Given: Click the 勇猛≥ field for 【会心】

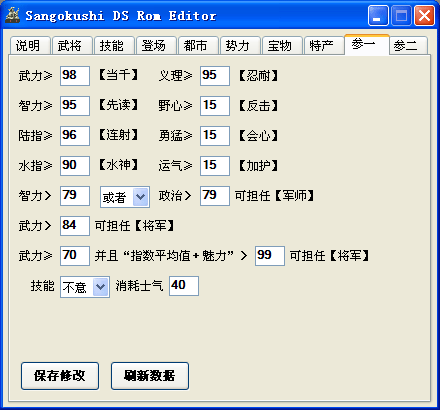Looking at the screenshot, I should [215, 136].
